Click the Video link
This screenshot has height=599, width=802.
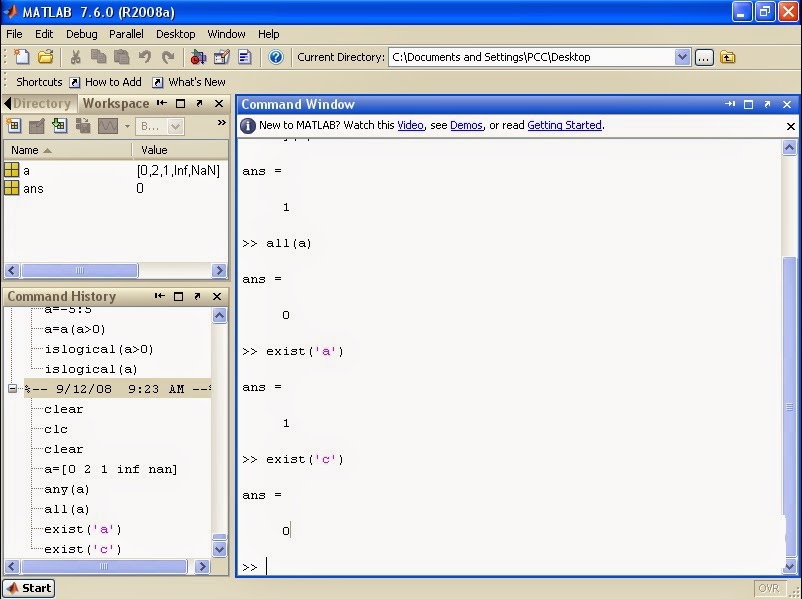pyautogui.click(x=411, y=125)
